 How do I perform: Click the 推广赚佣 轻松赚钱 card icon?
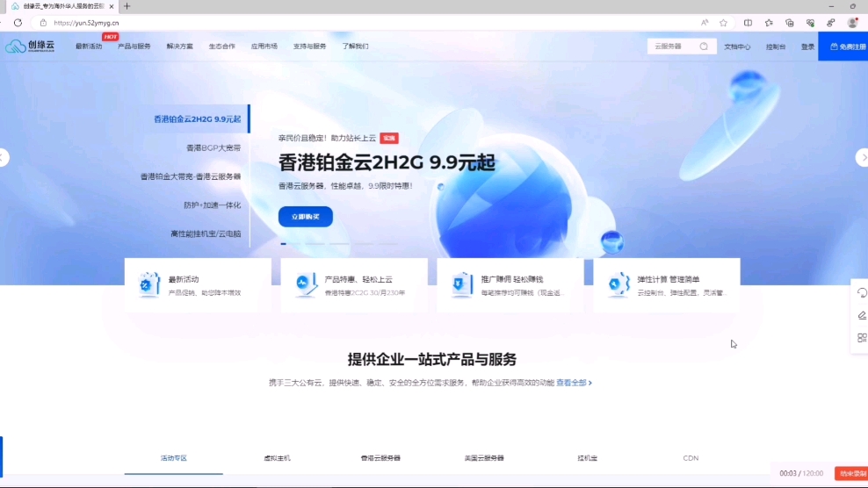tap(461, 284)
